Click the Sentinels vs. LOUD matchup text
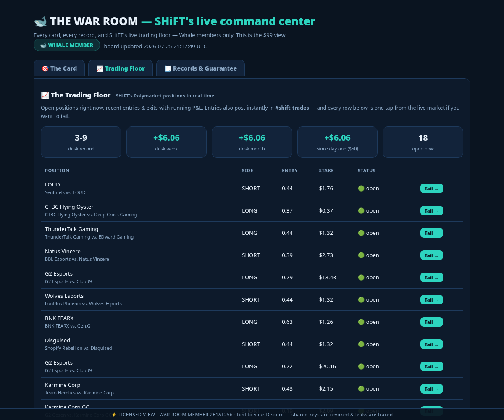This screenshot has height=420, width=504. point(65,192)
